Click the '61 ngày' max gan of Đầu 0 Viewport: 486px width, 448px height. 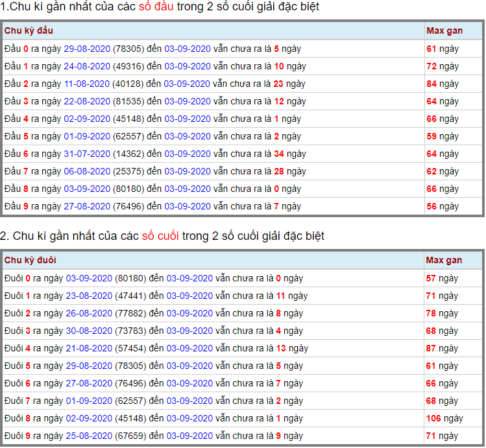pyautogui.click(x=443, y=49)
